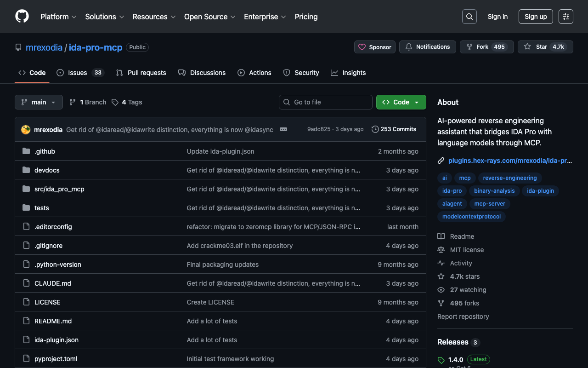The width and height of the screenshot is (588, 368).
Task: Expand commit message ellipsis icon
Action: coord(283,129)
